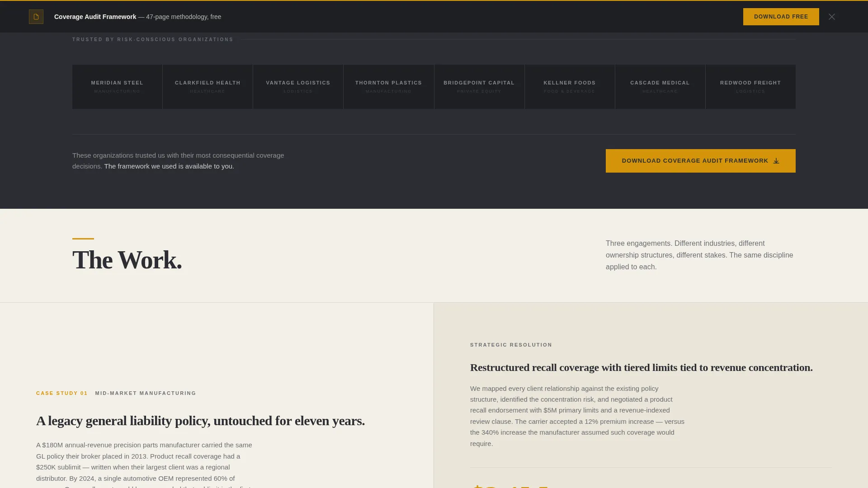Click the '$180M annual-revenue precision parts' paragraph

click(x=145, y=465)
